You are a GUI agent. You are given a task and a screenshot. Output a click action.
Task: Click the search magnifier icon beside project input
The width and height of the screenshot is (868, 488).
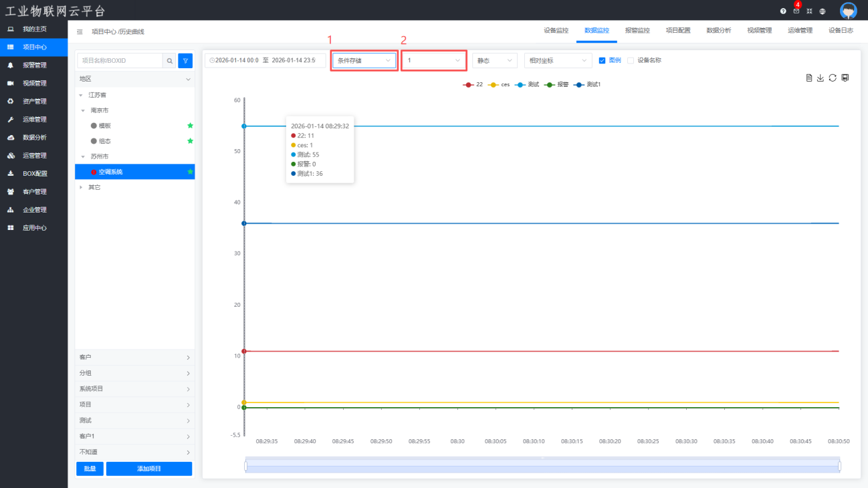pos(170,61)
